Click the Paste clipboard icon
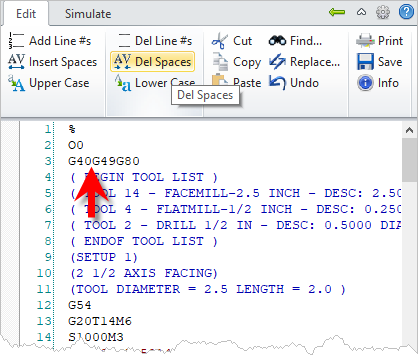The width and height of the screenshot is (418, 363). pyautogui.click(x=219, y=79)
